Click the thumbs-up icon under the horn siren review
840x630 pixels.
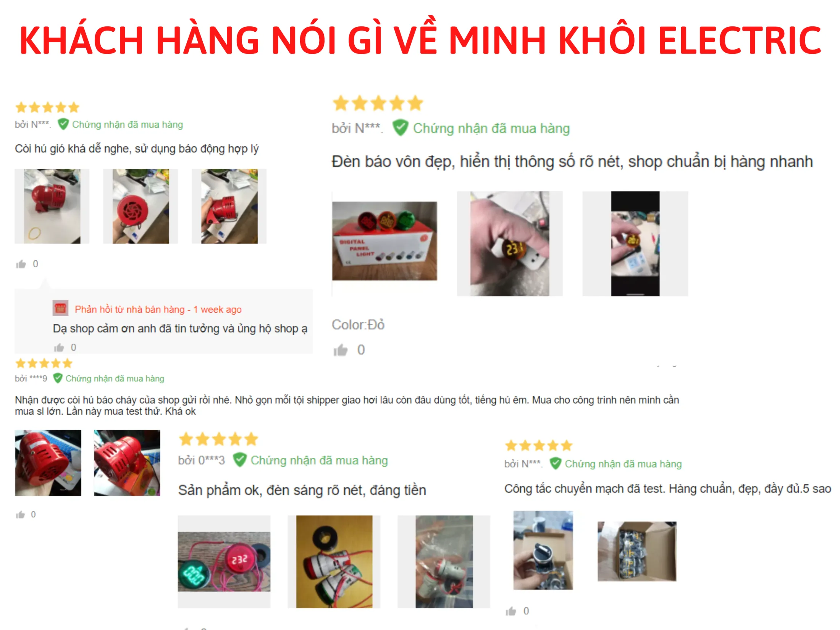[21, 264]
